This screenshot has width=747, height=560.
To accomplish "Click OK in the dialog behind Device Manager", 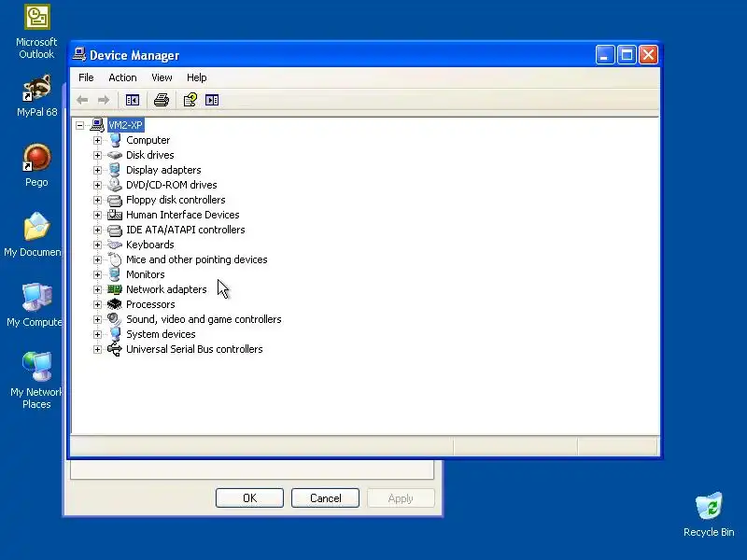I will 249,498.
